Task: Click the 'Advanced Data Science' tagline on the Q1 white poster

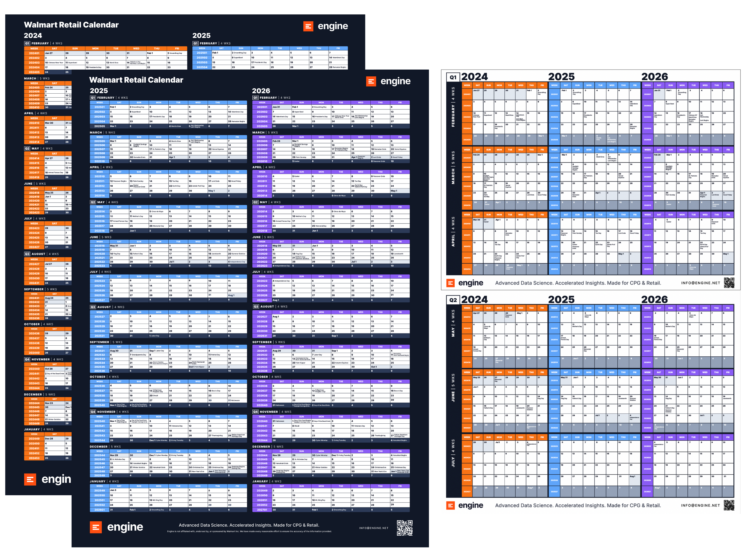Action: click(x=578, y=283)
